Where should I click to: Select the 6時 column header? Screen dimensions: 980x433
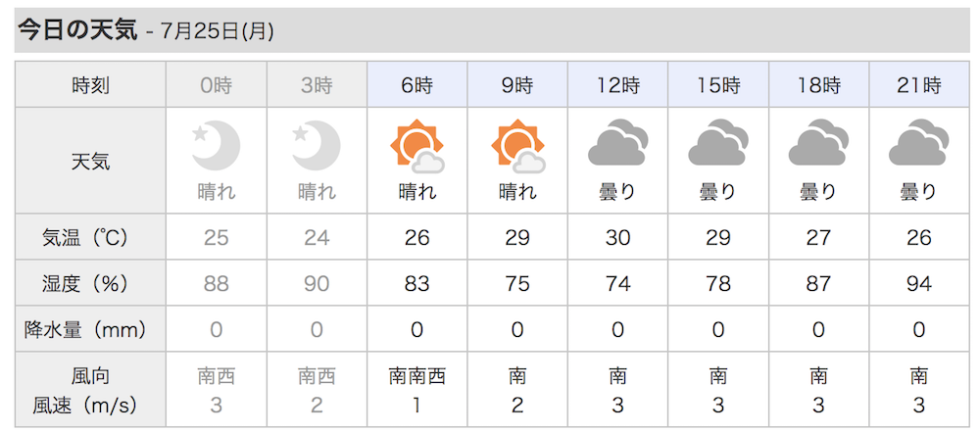point(416,84)
